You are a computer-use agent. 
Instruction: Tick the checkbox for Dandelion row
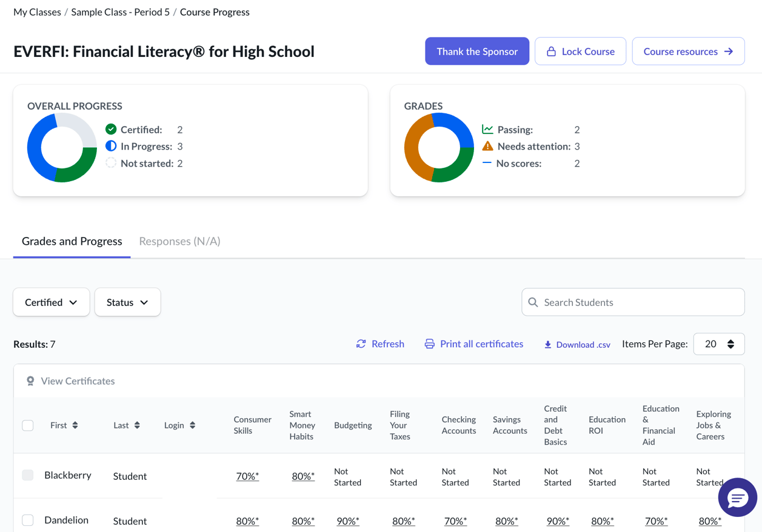(28, 520)
